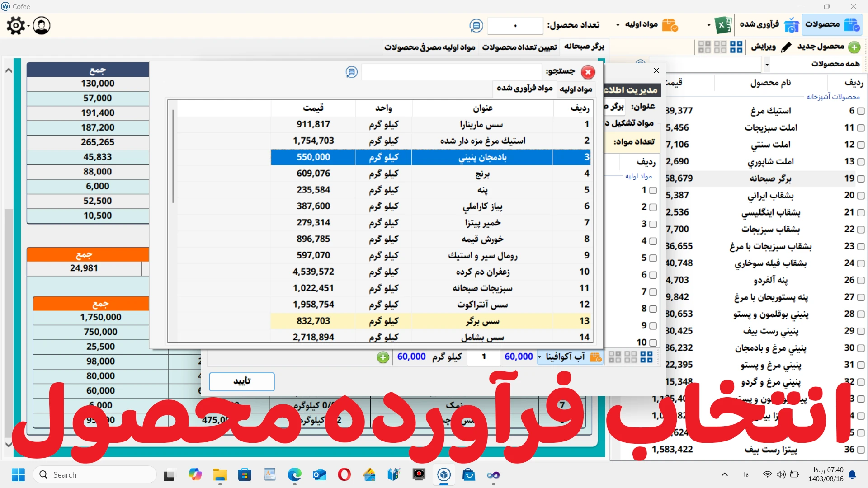
Task: Switch to مواد اولیه tab in dialog
Action: point(576,89)
